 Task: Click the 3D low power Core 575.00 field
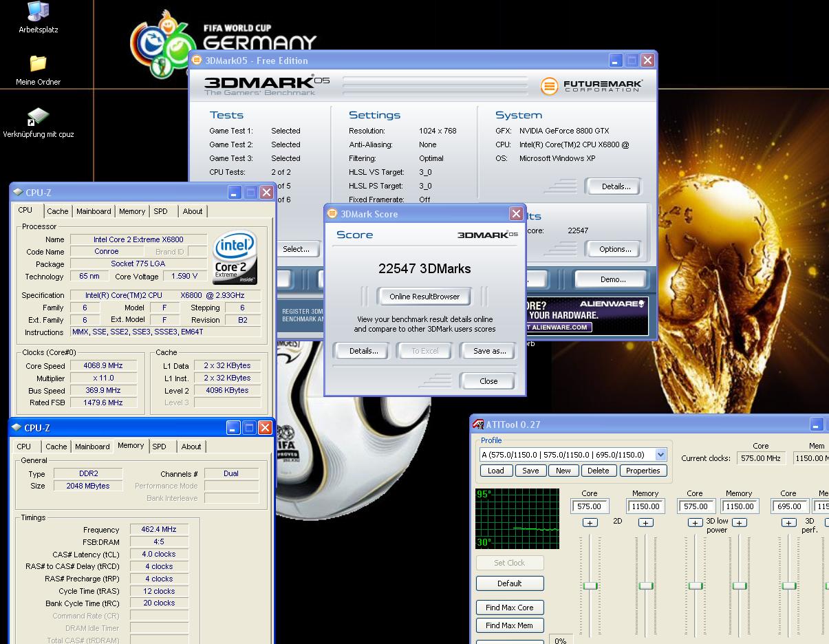click(696, 506)
